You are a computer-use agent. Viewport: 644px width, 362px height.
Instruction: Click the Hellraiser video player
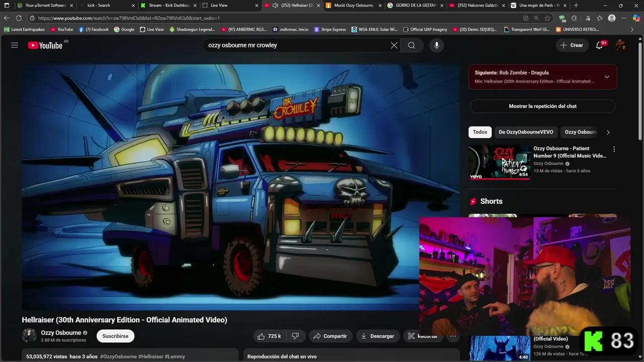tap(240, 187)
